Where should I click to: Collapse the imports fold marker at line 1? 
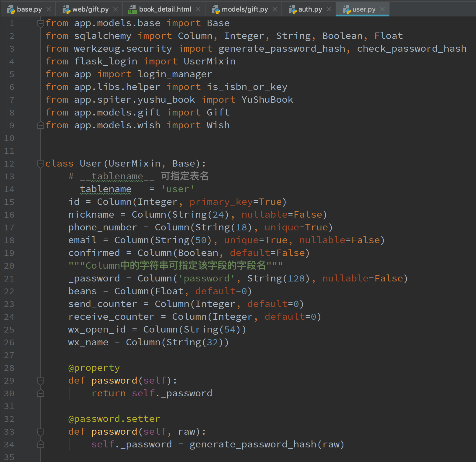(x=40, y=23)
